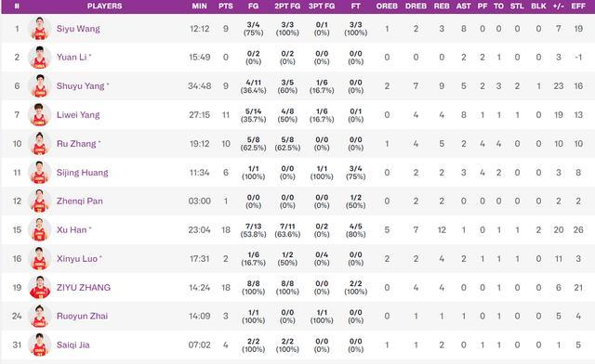Sort by MIN column header
This screenshot has height=364, width=595.
[200, 6]
